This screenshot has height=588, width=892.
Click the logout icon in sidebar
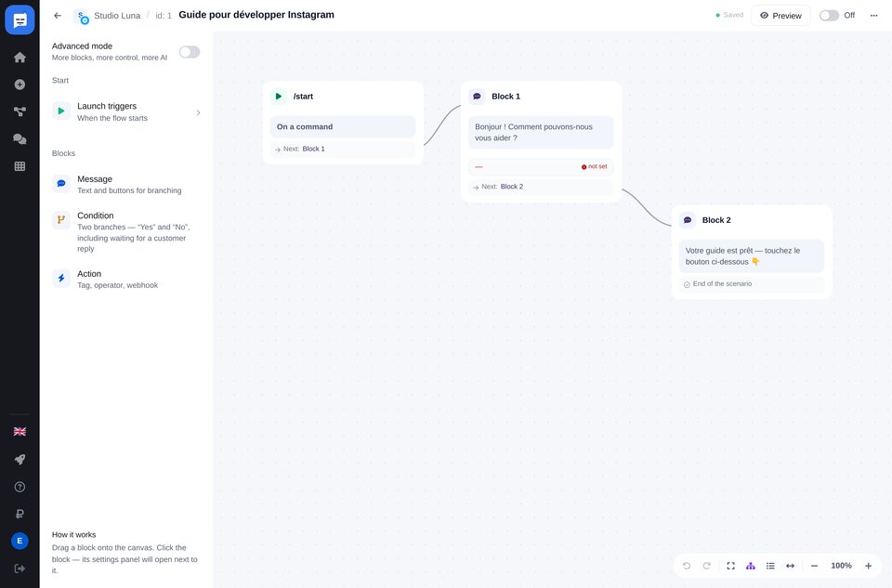(x=20, y=568)
